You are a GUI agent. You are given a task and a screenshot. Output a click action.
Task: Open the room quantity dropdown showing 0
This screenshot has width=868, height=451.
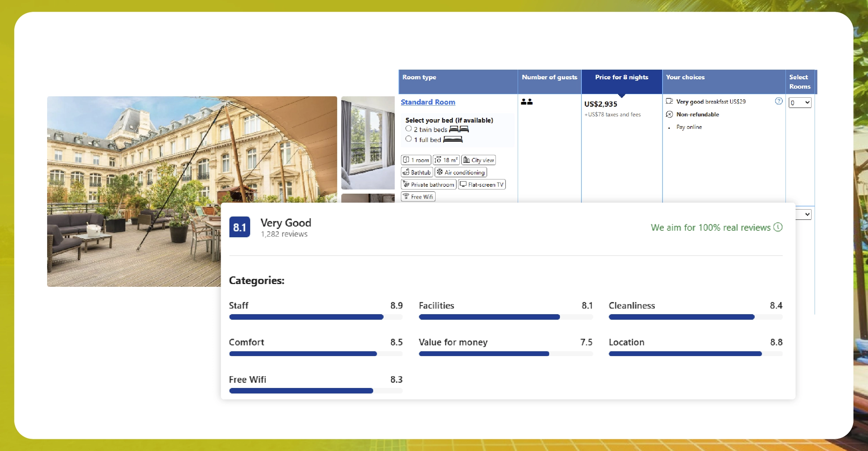tap(800, 103)
